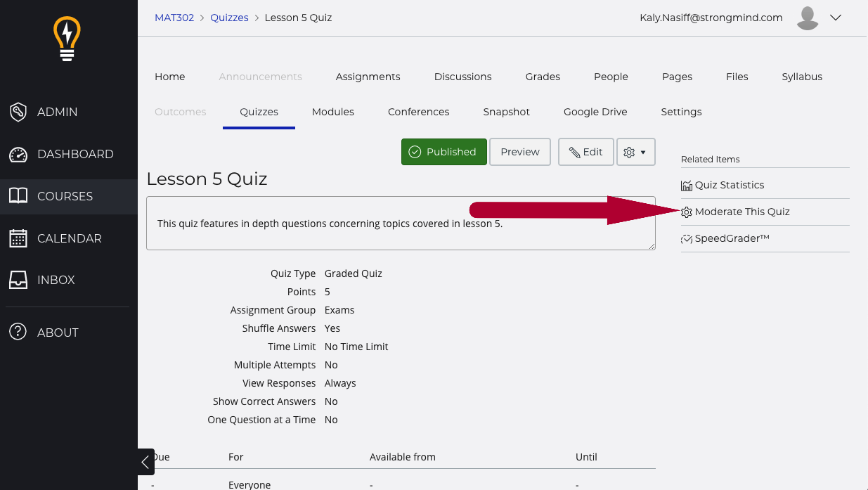Screen dimensions: 868x490
Task: Click the SpeedGrader icon
Action: (x=687, y=239)
